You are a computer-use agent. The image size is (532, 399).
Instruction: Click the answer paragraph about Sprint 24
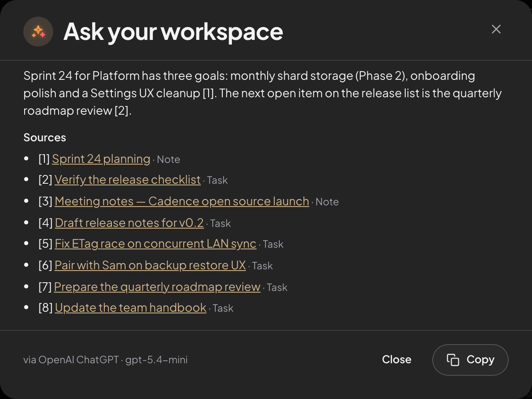(263, 93)
